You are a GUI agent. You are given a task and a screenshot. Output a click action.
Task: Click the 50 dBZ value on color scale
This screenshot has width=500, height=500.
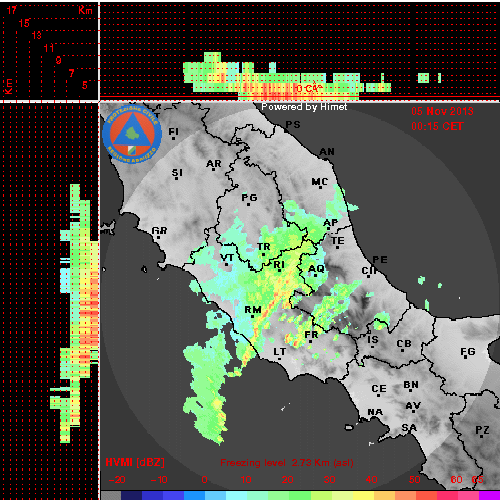(414, 480)
